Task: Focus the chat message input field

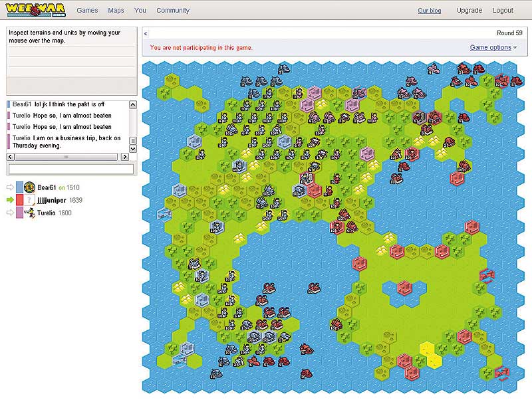Action: pos(71,169)
